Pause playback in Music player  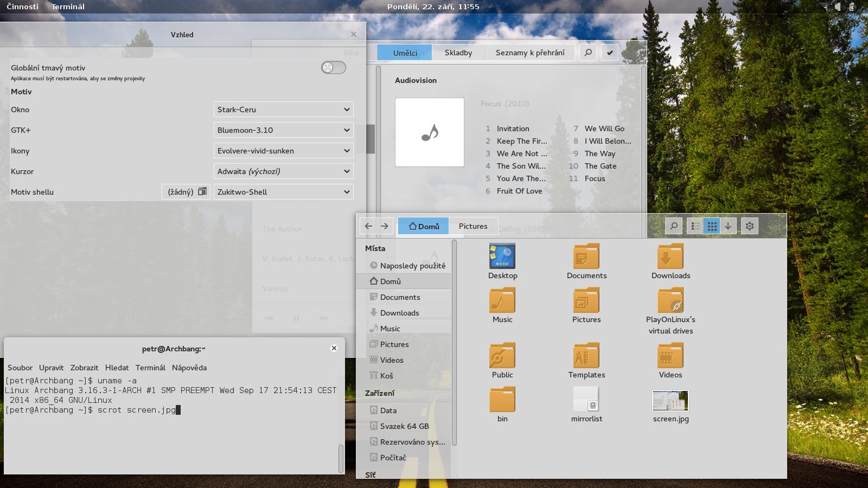point(296,318)
